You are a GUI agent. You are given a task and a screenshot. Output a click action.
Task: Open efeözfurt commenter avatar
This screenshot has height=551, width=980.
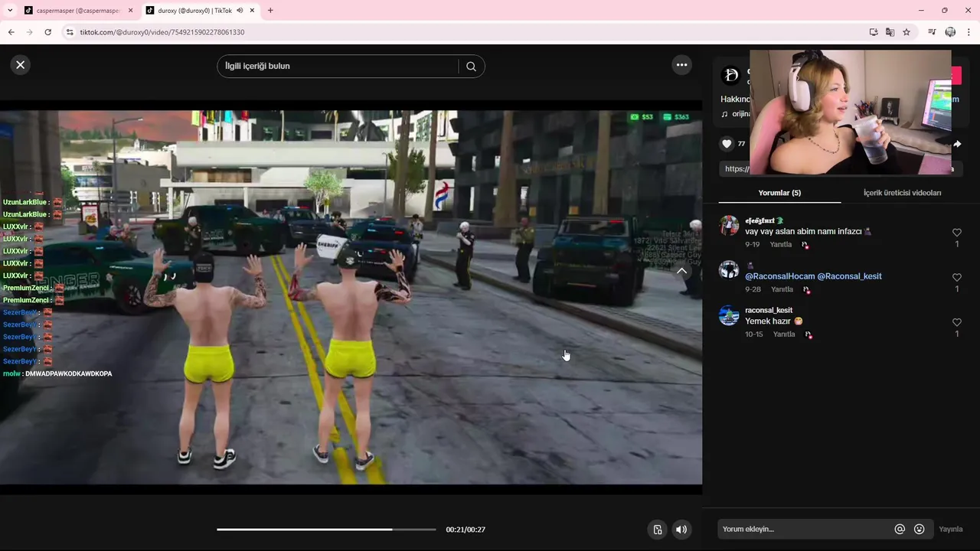tap(729, 226)
